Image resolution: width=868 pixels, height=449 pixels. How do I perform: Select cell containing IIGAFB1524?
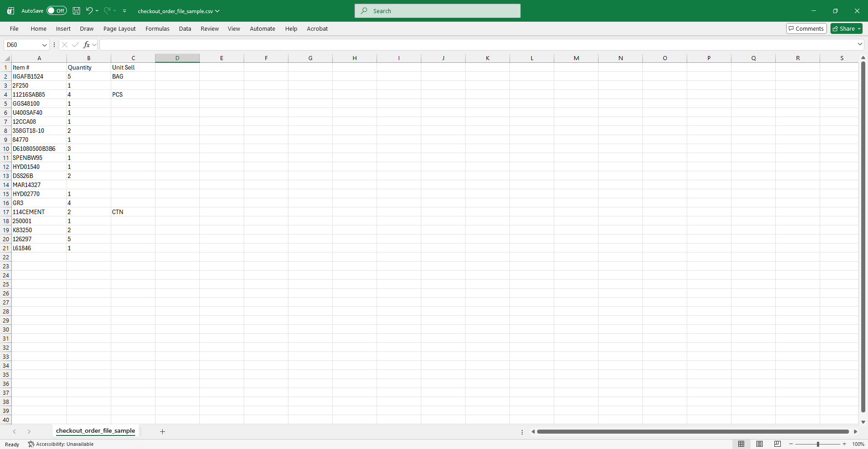coord(39,76)
